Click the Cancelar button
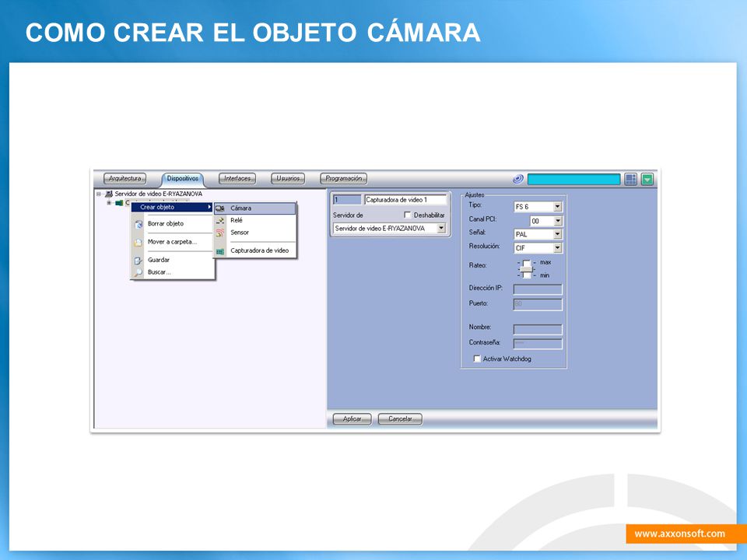This screenshot has width=747, height=560. 400,419
